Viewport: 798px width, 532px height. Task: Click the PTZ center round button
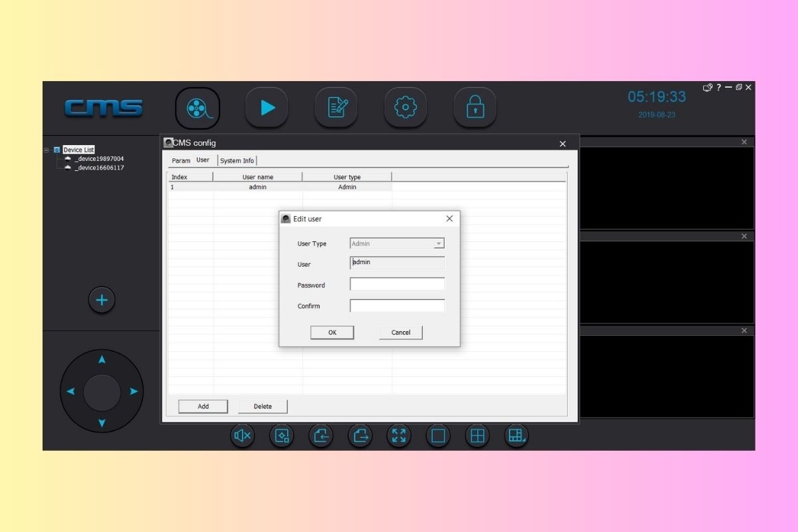tap(102, 392)
